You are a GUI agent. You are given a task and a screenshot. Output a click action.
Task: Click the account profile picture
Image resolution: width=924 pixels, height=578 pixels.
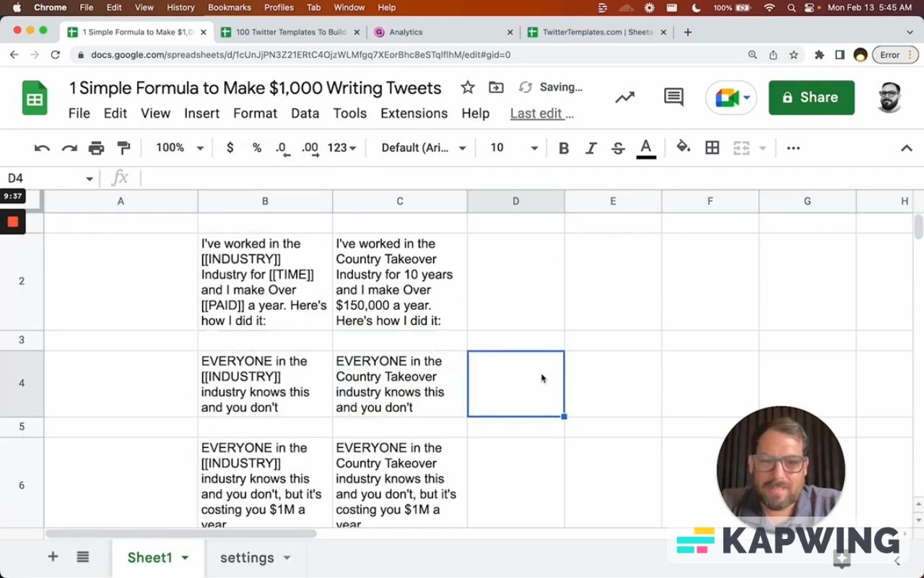coord(890,98)
